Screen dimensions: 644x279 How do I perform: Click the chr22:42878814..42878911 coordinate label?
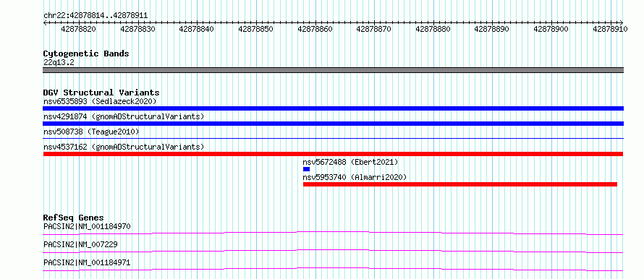coord(96,16)
